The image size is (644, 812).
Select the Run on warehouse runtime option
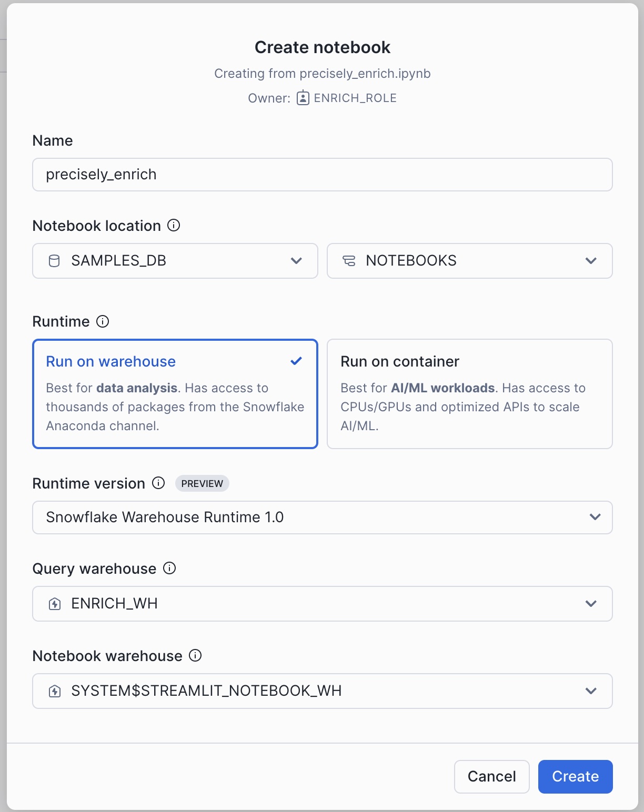(x=175, y=394)
